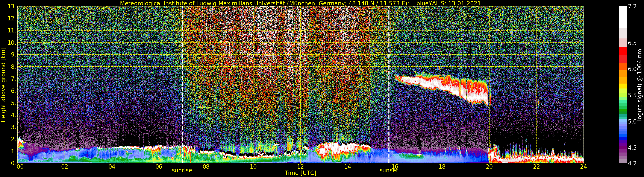Click the 5.5 value on the colorbar
The height and width of the screenshot is (177, 644).
(x=632, y=95)
